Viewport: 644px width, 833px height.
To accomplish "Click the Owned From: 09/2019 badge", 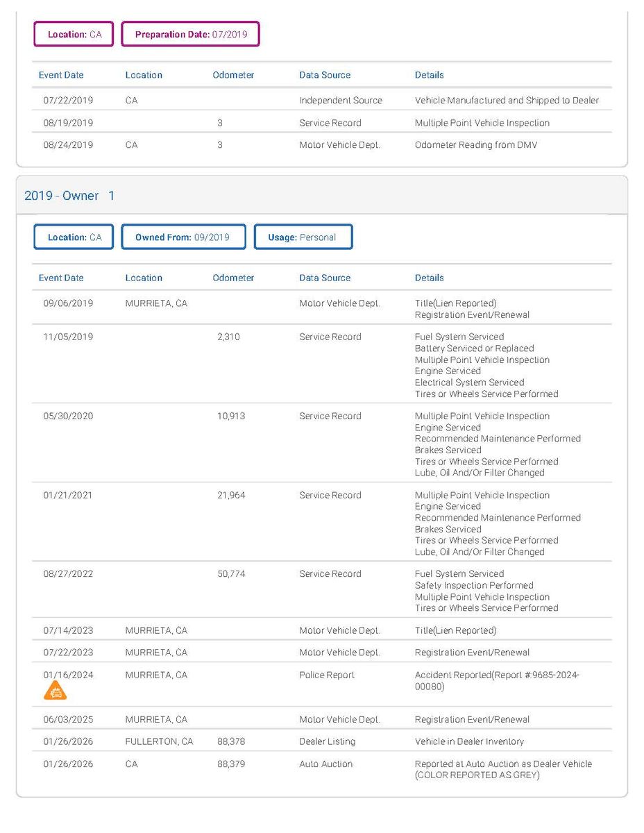I will click(183, 237).
